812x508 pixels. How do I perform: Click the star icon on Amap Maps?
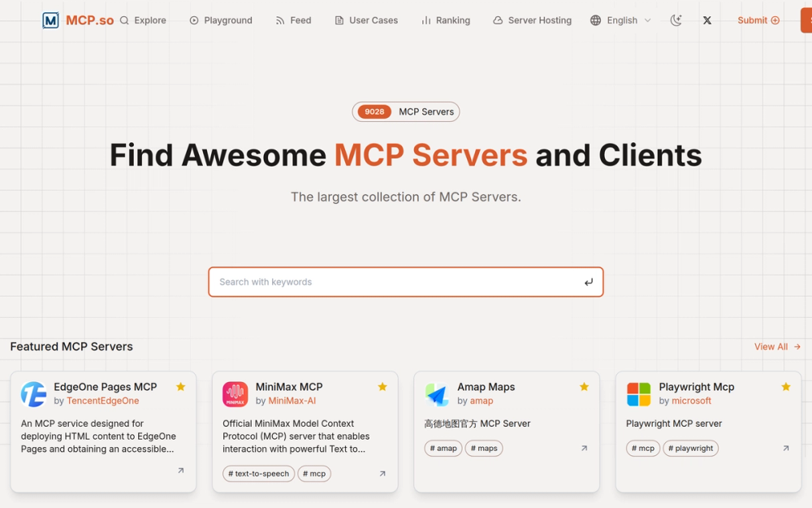click(584, 387)
